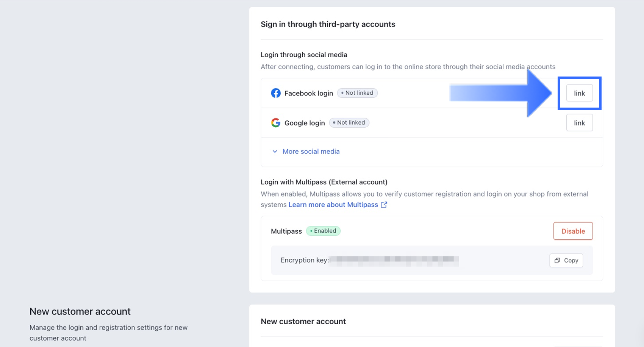Click the Multipass Enabled status badge
This screenshot has height=347, width=644.
(x=323, y=231)
